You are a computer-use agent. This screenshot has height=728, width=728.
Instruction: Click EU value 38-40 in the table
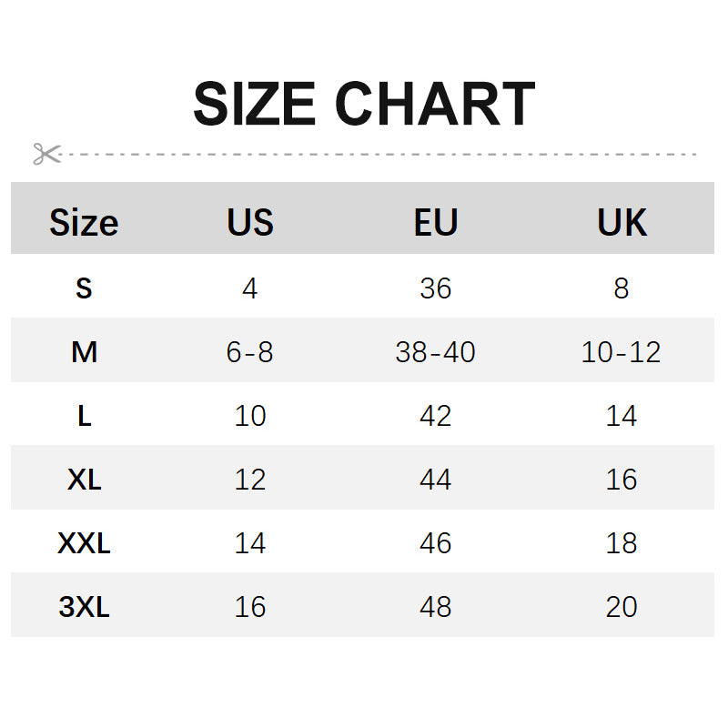tap(436, 352)
